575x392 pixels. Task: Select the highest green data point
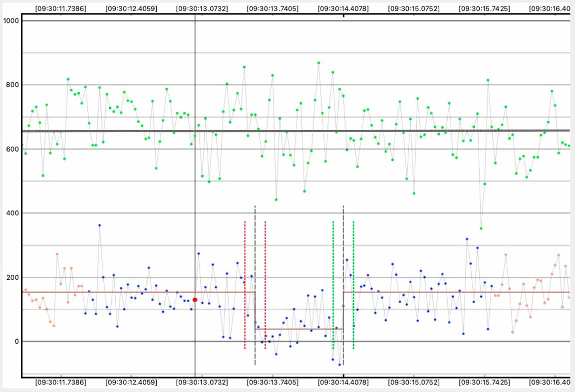(x=318, y=63)
